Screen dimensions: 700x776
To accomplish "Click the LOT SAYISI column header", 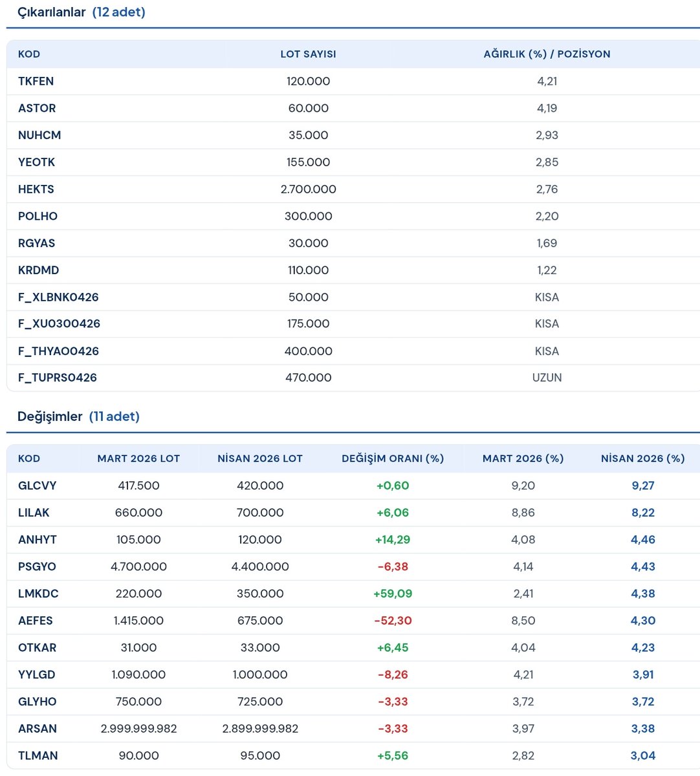I will click(308, 54).
